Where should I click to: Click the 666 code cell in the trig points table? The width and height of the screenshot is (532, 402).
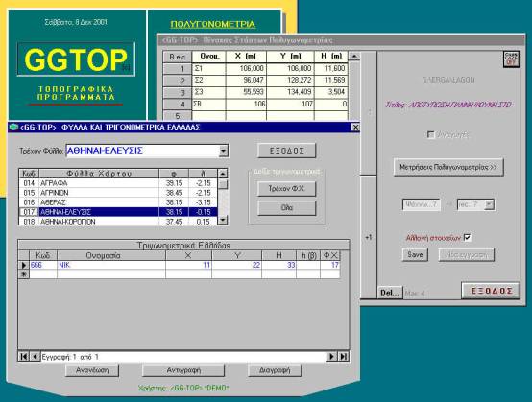tap(43, 265)
